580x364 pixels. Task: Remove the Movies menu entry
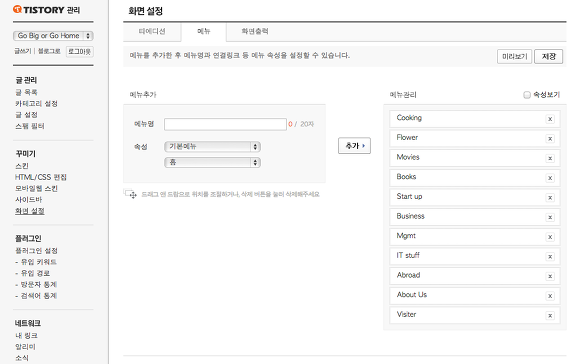coord(550,158)
